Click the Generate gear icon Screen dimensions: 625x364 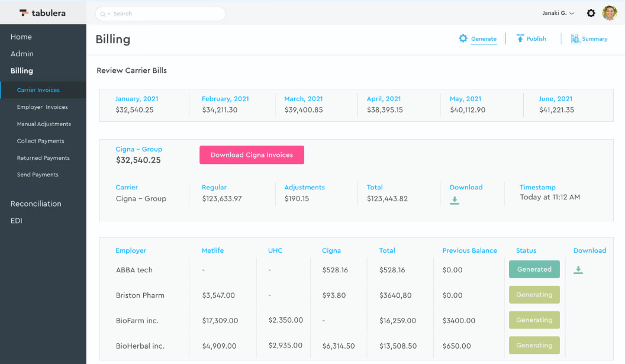[463, 38]
